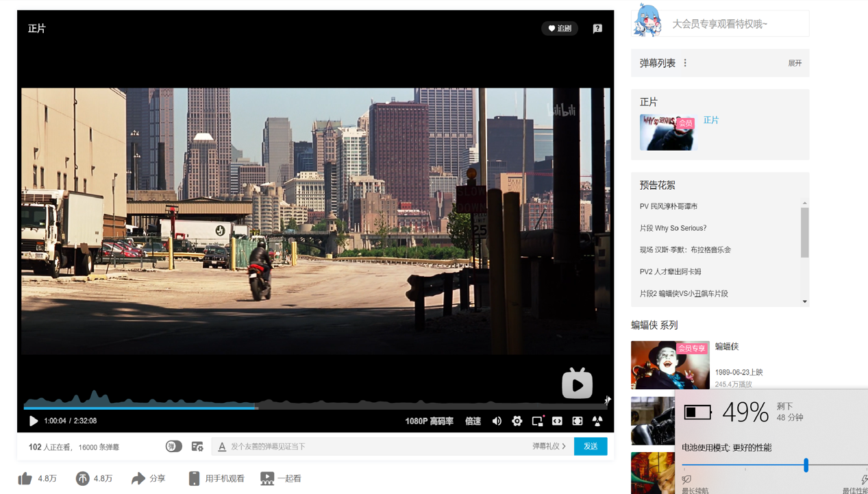Enable picture-in-picture mode
The width and height of the screenshot is (868, 494).
click(x=537, y=421)
